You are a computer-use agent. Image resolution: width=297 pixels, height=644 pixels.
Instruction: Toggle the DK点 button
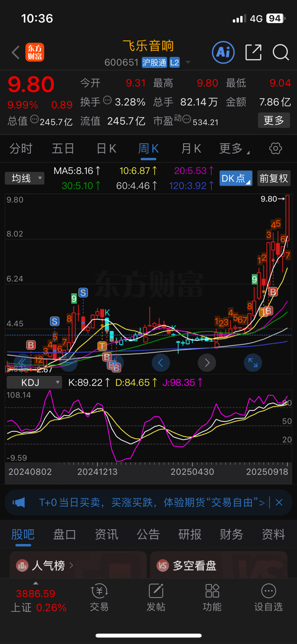[x=236, y=178]
